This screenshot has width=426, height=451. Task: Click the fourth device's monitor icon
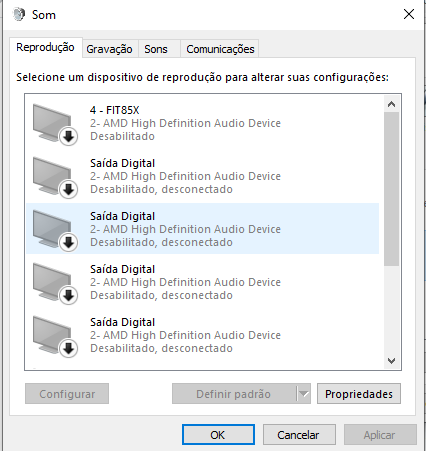click(53, 283)
